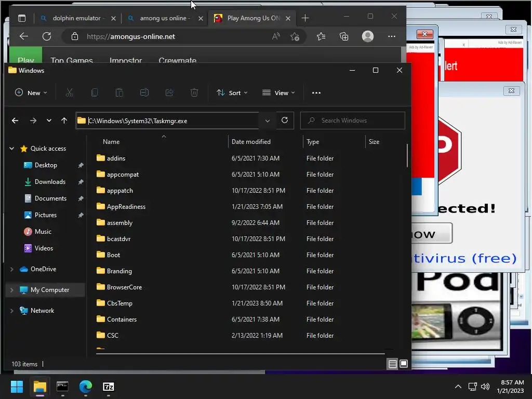Add this page to favorites star icon
The image size is (532, 399).
[x=295, y=36]
